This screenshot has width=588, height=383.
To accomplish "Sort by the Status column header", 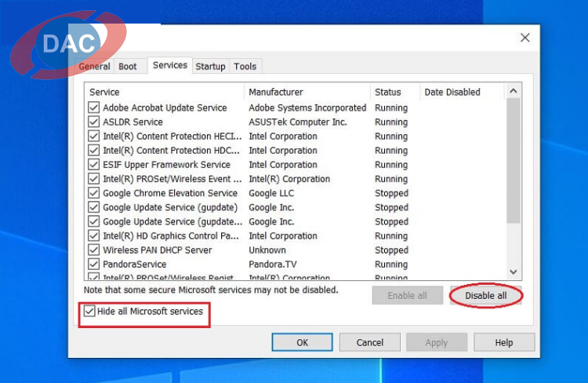I will point(395,92).
